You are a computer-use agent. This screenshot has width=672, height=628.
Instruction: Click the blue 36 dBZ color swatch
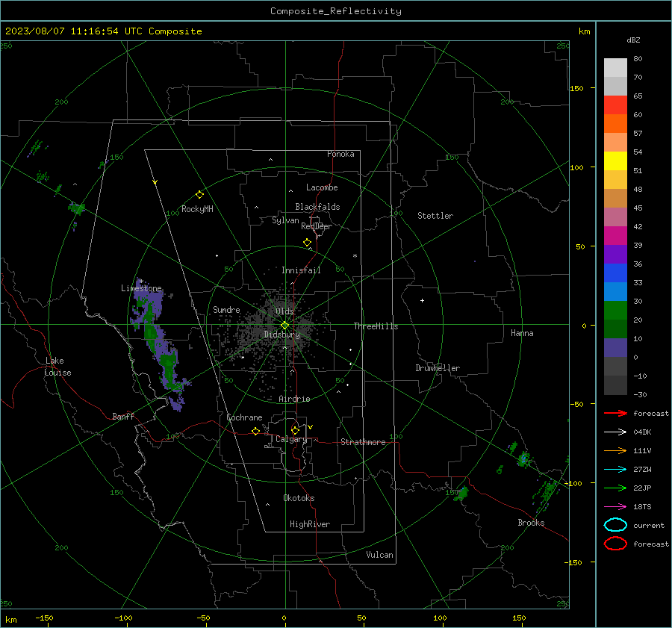pyautogui.click(x=615, y=273)
